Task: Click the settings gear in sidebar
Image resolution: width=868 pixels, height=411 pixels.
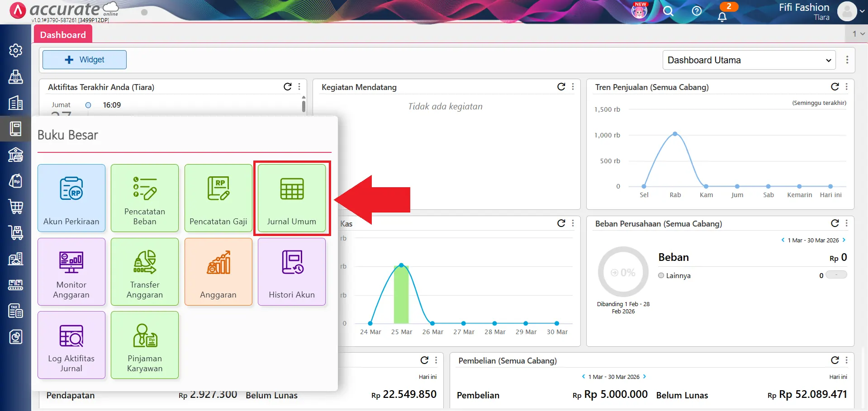Action: coord(16,50)
